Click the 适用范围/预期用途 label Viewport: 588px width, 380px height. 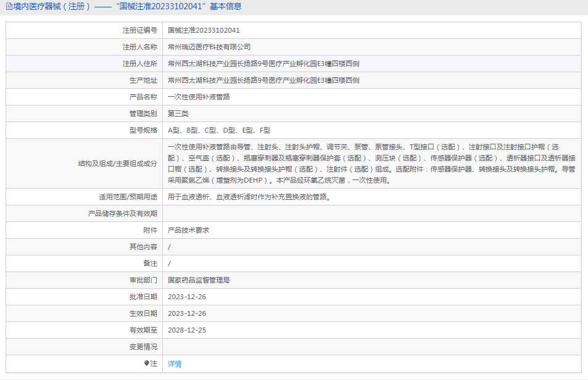128,197
